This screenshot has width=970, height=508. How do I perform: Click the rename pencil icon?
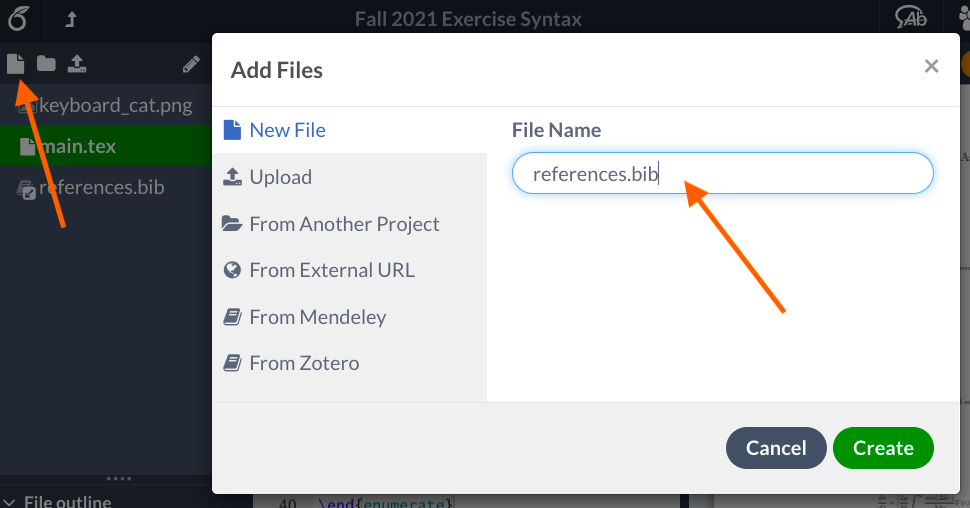[191, 65]
